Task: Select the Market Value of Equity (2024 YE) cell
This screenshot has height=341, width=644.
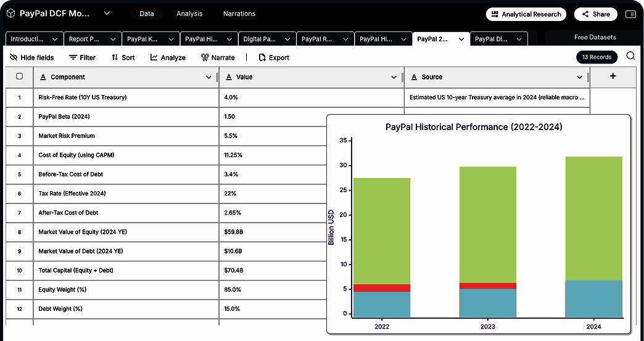Action: point(126,232)
